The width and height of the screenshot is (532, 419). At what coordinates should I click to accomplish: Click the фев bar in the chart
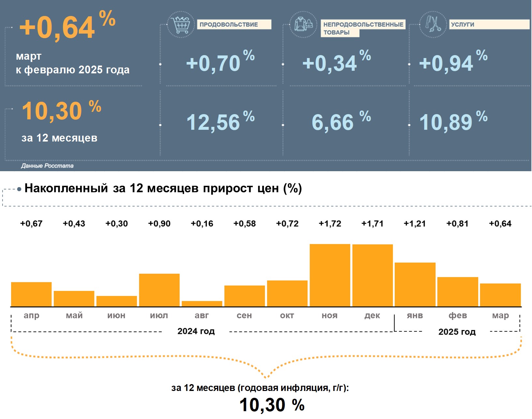(458, 292)
